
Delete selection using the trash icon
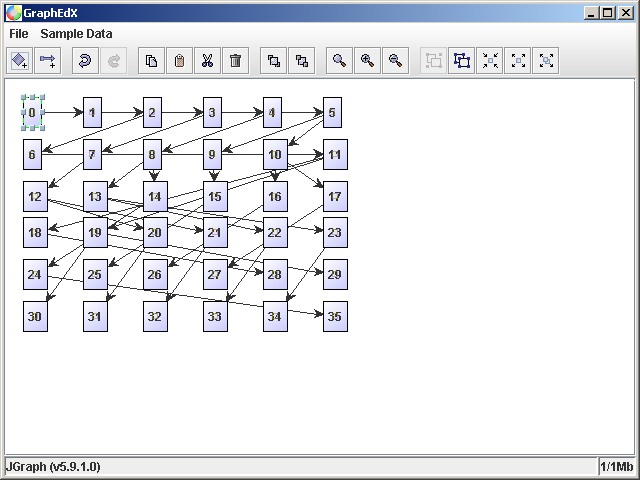coord(235,60)
